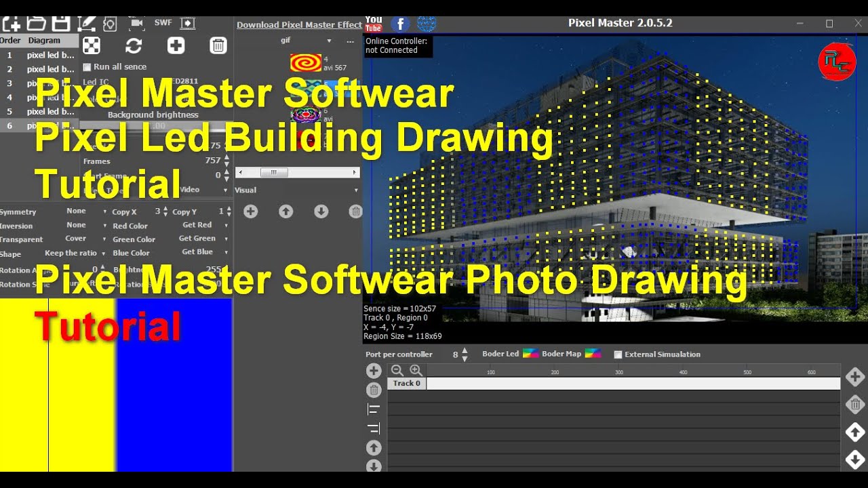This screenshot has height=488, width=868.
Task: Save project with the floppy disk icon
Action: [x=61, y=24]
